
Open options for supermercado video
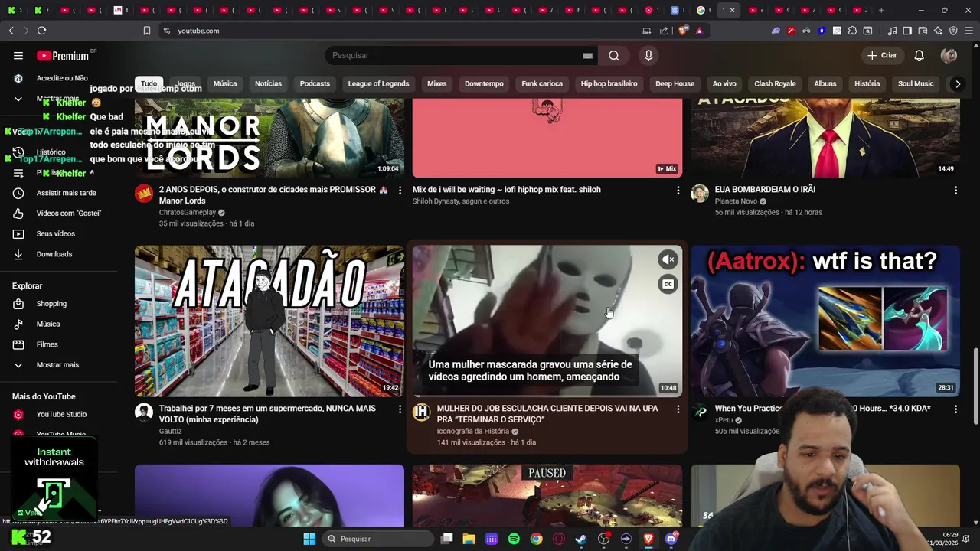click(400, 409)
